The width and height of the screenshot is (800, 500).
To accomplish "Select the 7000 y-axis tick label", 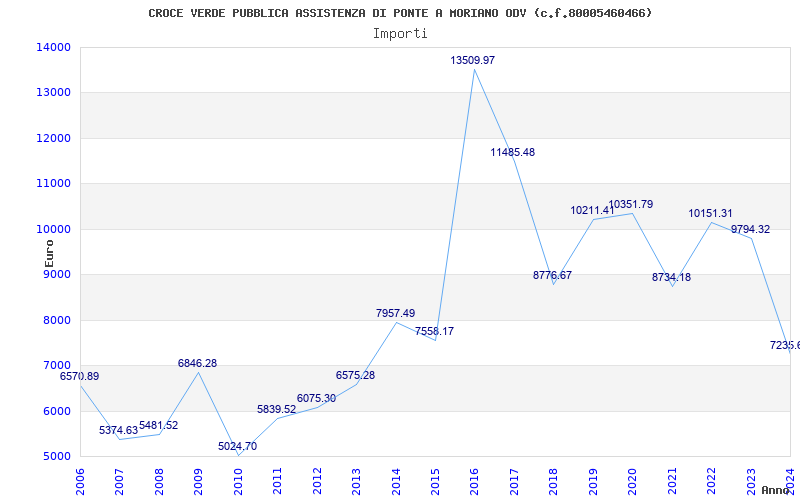I will 56,366.
